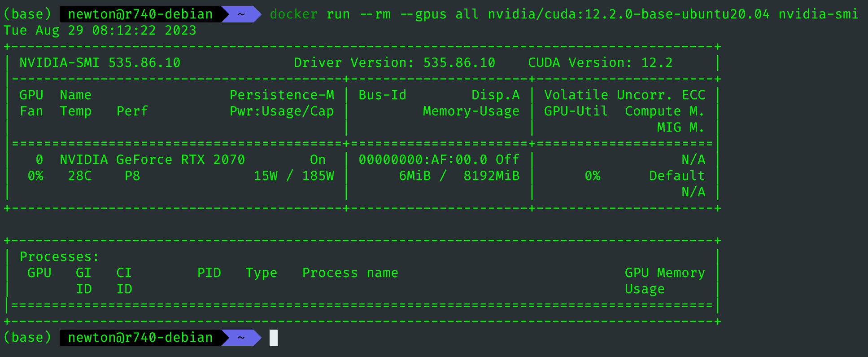Click the 'Disp.A' column header

pyautogui.click(x=496, y=95)
